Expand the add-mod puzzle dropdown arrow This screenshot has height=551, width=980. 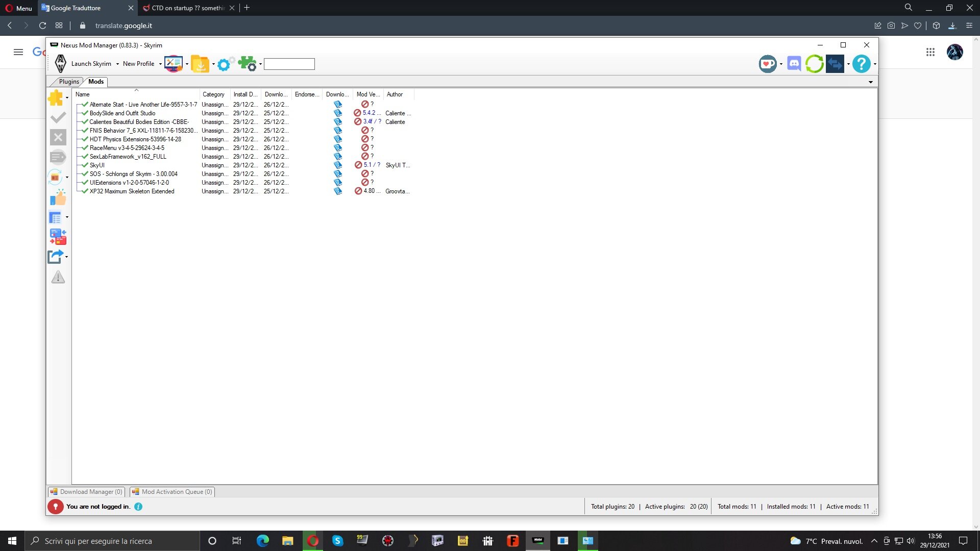click(x=67, y=98)
